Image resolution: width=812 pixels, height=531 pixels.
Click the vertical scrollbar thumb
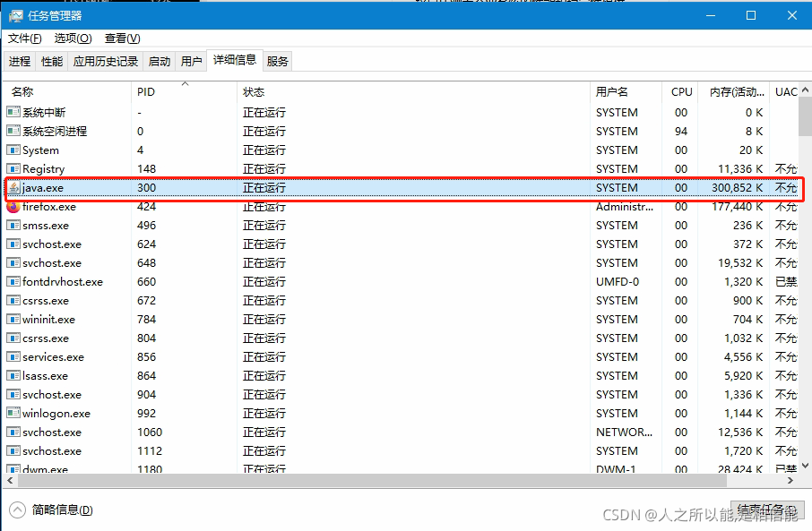pyautogui.click(x=805, y=116)
